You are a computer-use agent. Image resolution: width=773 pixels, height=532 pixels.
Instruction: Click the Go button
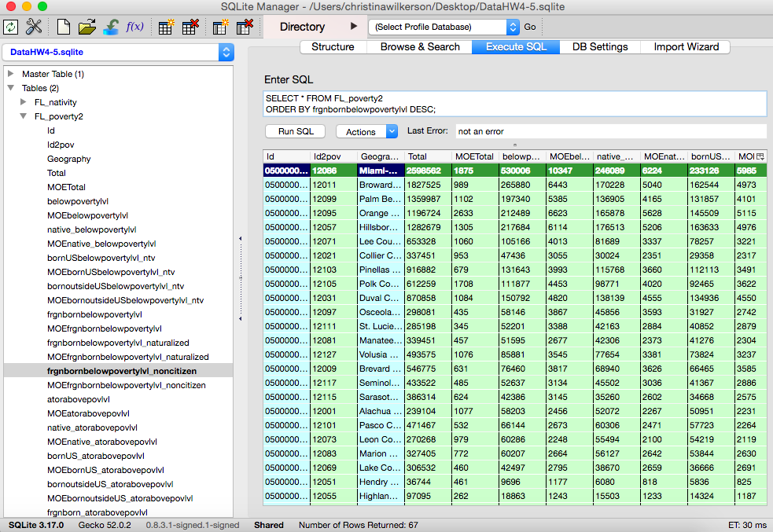(x=530, y=27)
